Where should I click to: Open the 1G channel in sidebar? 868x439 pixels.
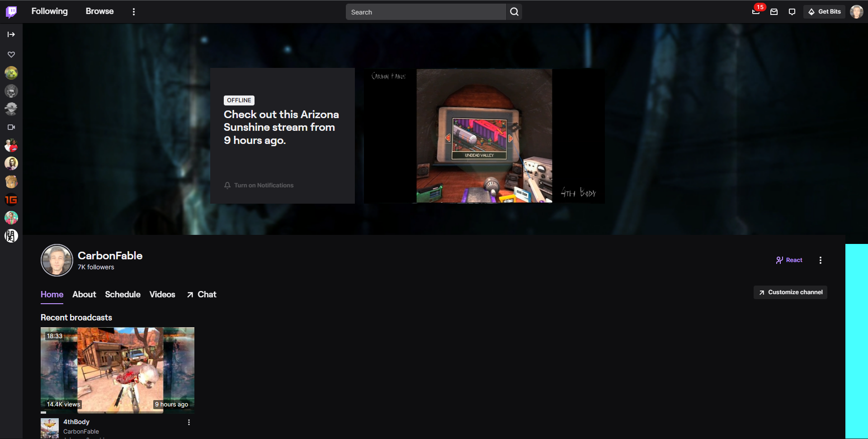click(11, 200)
